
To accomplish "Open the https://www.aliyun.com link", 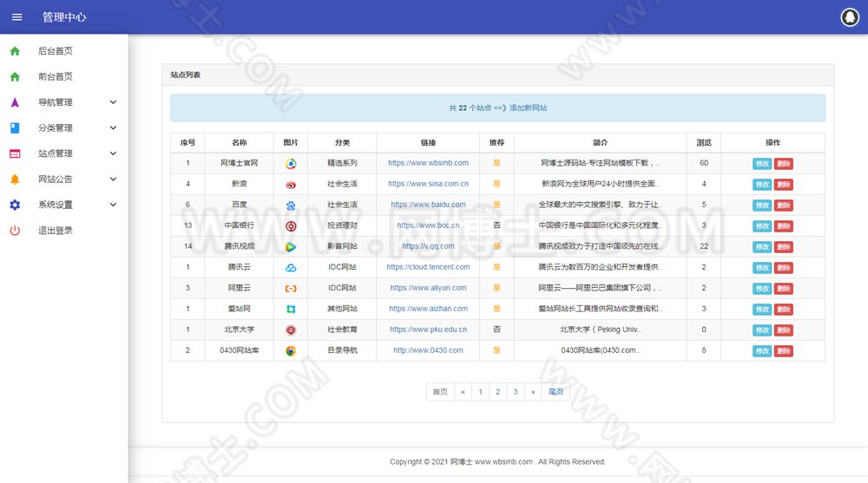I will [x=428, y=288].
